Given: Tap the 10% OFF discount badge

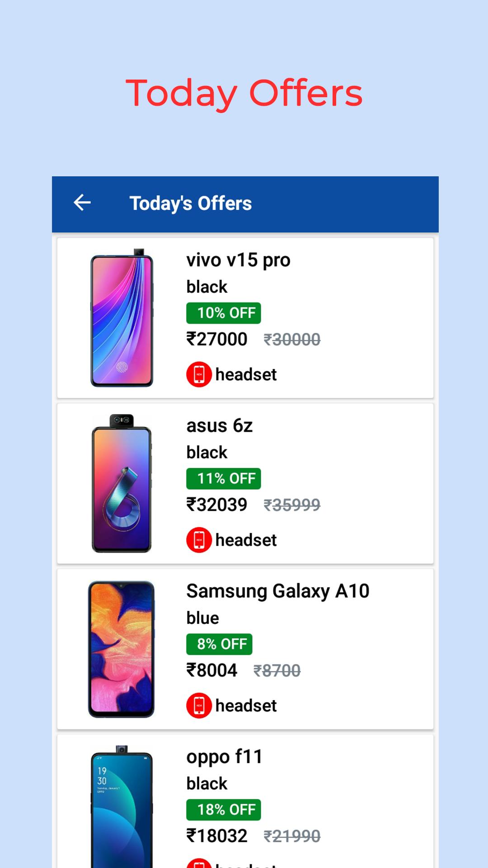Looking at the screenshot, I should pos(224,313).
